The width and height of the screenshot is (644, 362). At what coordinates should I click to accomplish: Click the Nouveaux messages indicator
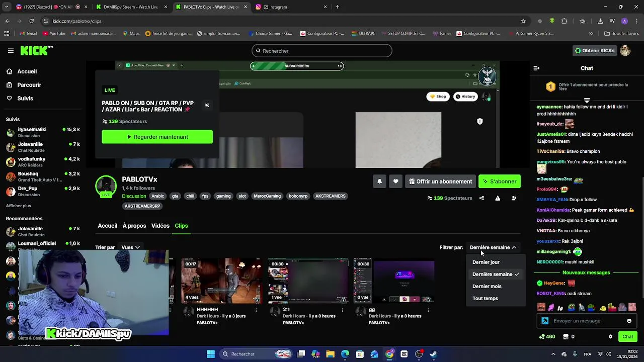pyautogui.click(x=586, y=273)
